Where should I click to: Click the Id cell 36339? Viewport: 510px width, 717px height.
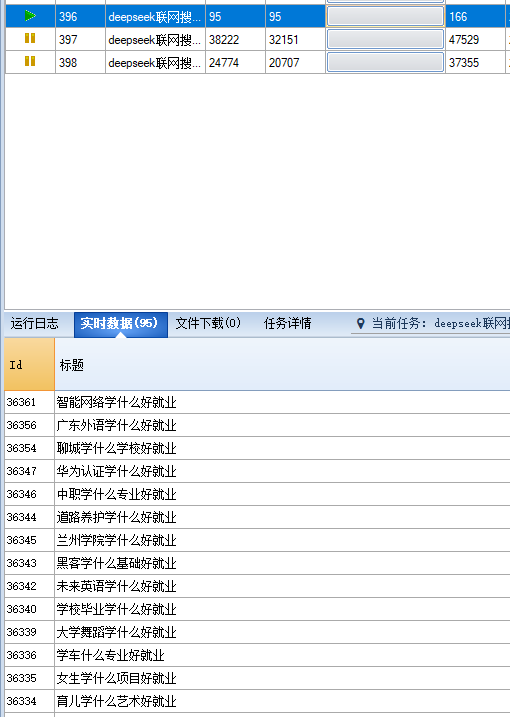click(x=29, y=632)
